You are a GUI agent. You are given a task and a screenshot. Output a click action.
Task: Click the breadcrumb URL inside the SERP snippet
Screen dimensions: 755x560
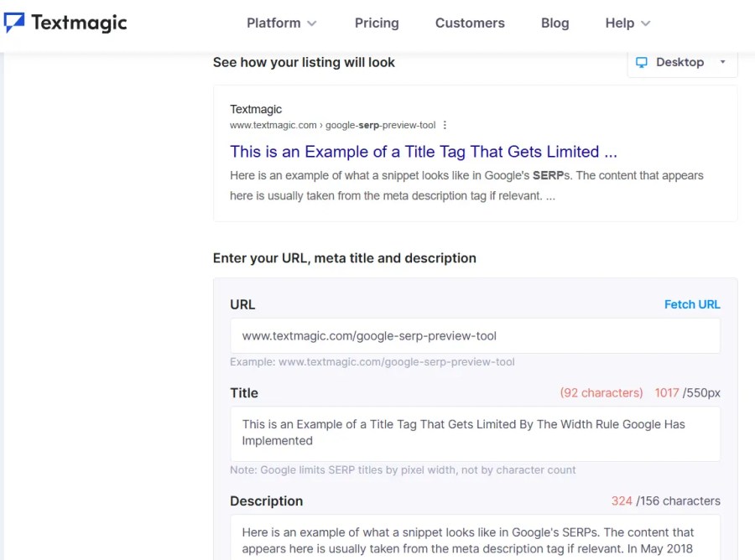point(331,125)
